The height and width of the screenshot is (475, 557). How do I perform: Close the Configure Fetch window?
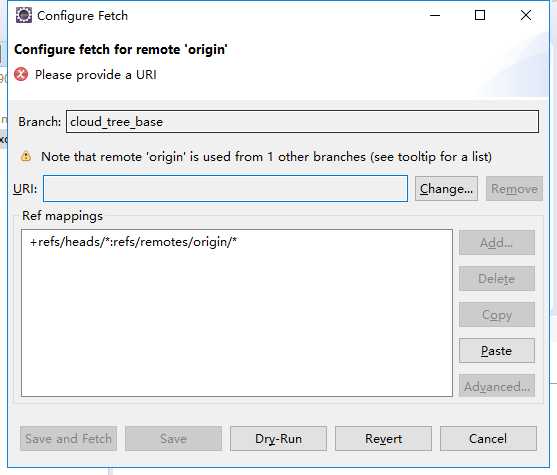coord(526,15)
